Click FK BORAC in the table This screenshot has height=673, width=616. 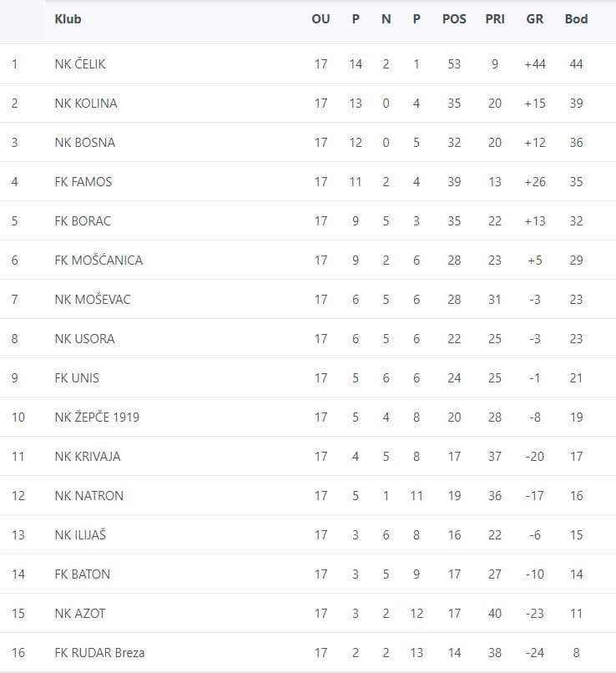coord(83,221)
